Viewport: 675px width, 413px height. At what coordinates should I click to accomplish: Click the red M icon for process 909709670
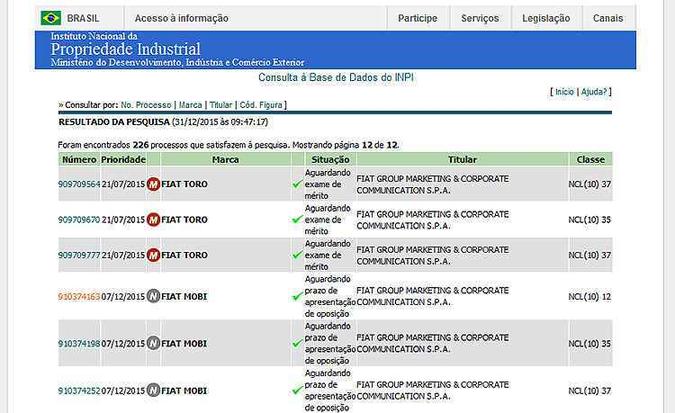(x=153, y=220)
